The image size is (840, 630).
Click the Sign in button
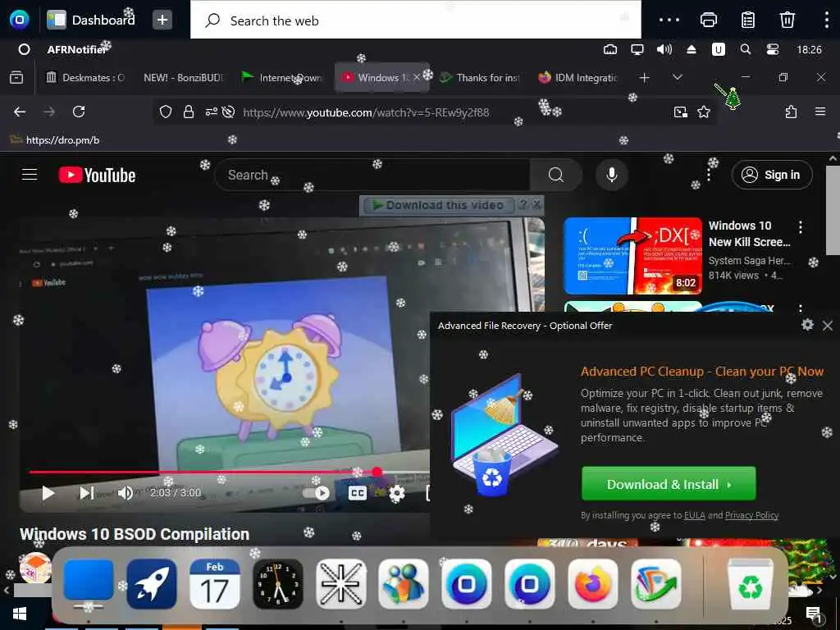point(771,176)
